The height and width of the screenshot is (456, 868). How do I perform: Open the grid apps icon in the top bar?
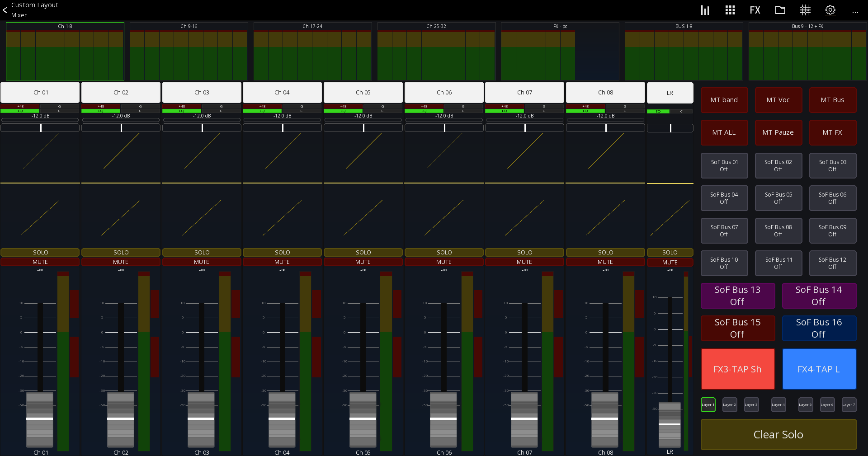(x=730, y=10)
